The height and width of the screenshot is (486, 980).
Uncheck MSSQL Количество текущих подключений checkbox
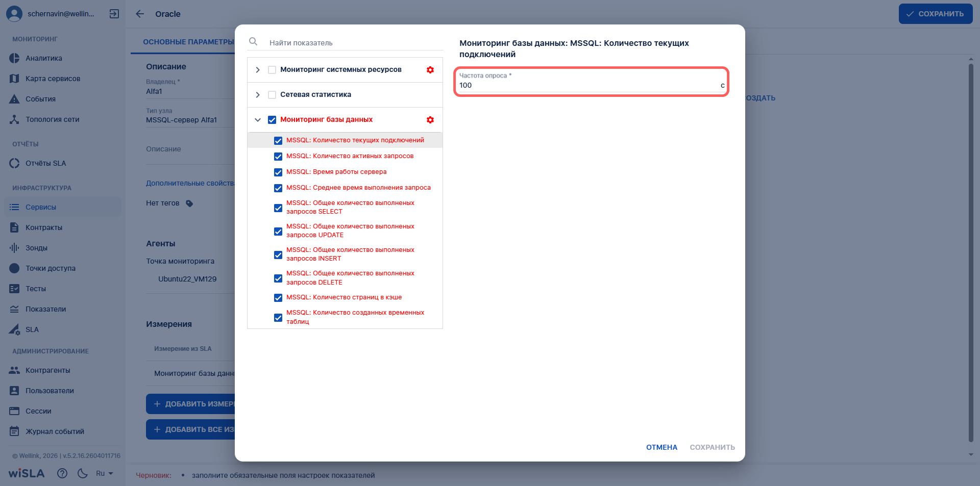pyautogui.click(x=278, y=141)
